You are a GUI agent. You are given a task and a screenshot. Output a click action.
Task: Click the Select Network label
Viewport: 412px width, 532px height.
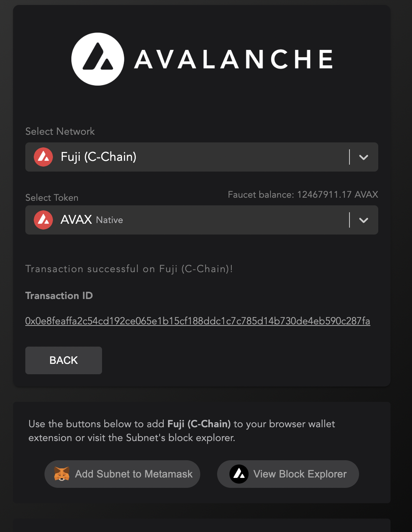(x=60, y=131)
